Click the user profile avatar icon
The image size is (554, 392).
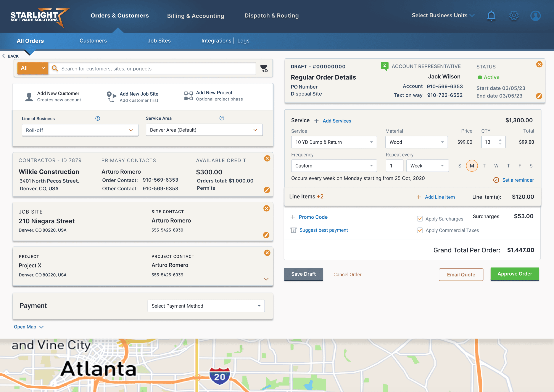535,16
